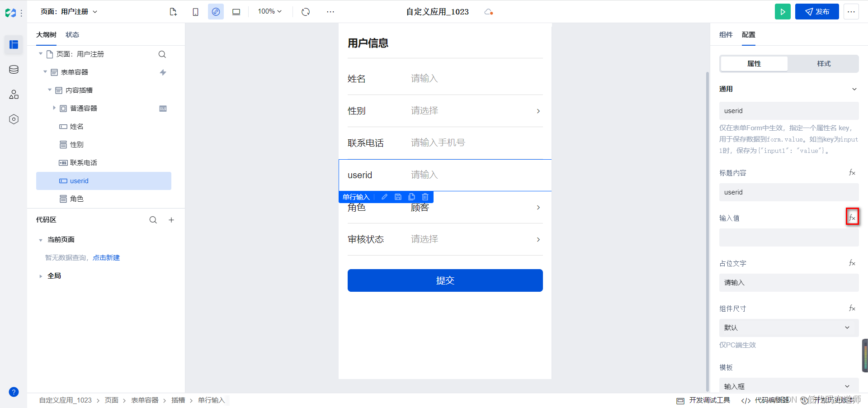Open the 模板 输入框 dropdown
Image resolution: width=868 pixels, height=408 pixels.
click(789, 386)
